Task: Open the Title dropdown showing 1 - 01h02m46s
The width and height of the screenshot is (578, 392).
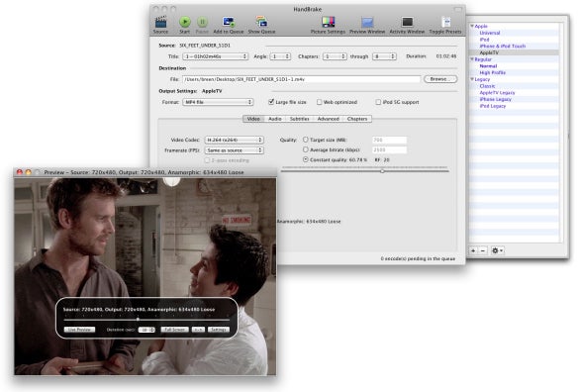Action: [x=216, y=56]
